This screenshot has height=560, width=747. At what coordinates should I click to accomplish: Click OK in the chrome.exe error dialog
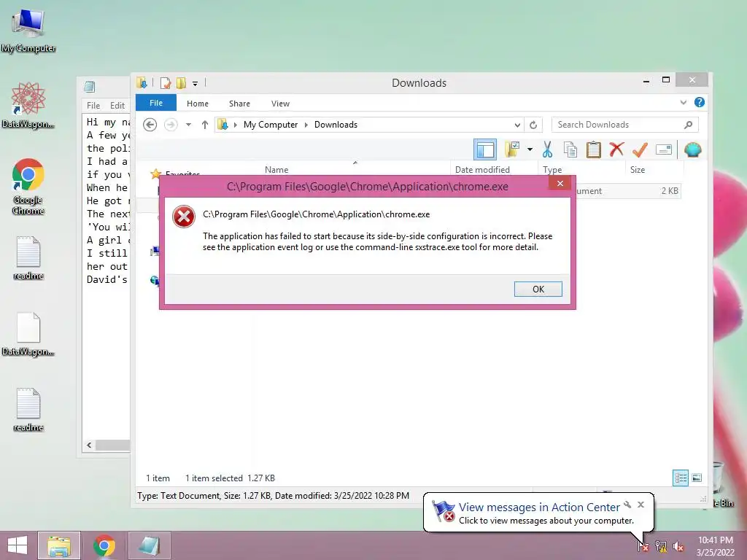coord(538,289)
